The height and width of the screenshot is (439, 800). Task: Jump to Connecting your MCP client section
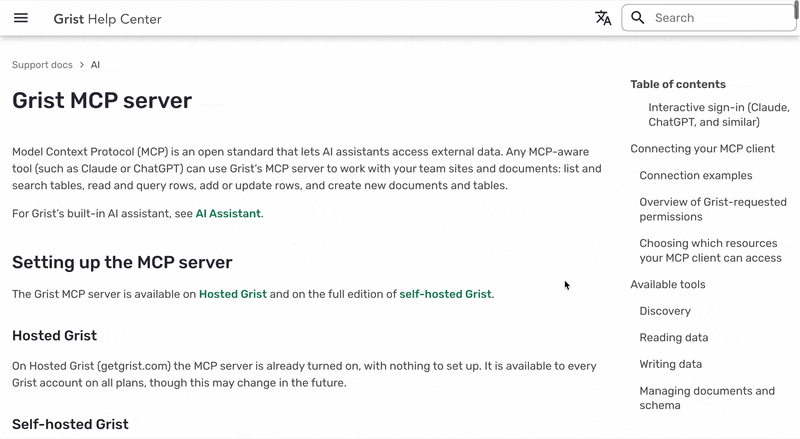click(x=703, y=149)
